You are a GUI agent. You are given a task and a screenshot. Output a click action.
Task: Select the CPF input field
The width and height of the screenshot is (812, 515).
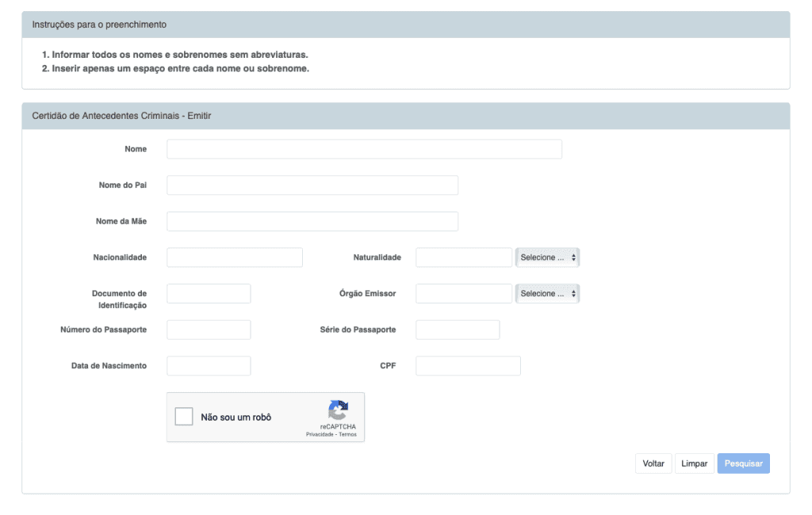tap(468, 366)
